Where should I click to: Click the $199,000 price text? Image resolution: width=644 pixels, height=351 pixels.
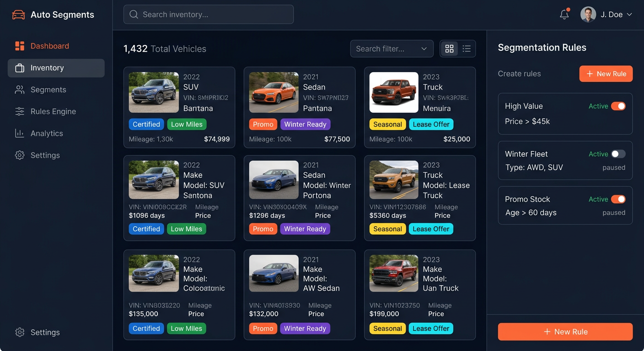(384, 314)
